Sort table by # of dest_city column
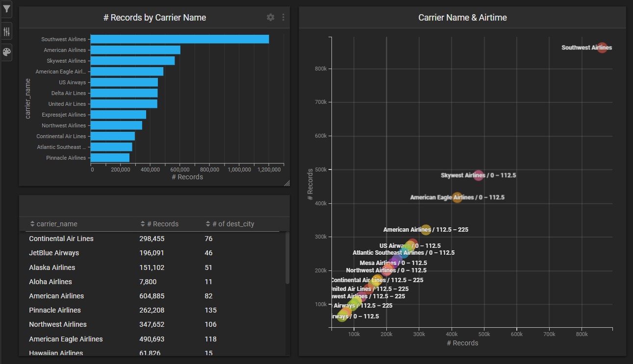Viewport: 633px width, 364px height. tap(229, 224)
